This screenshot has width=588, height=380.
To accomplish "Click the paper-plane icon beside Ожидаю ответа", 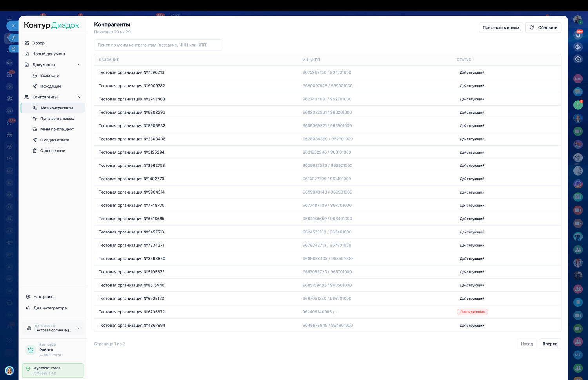I will [34, 140].
